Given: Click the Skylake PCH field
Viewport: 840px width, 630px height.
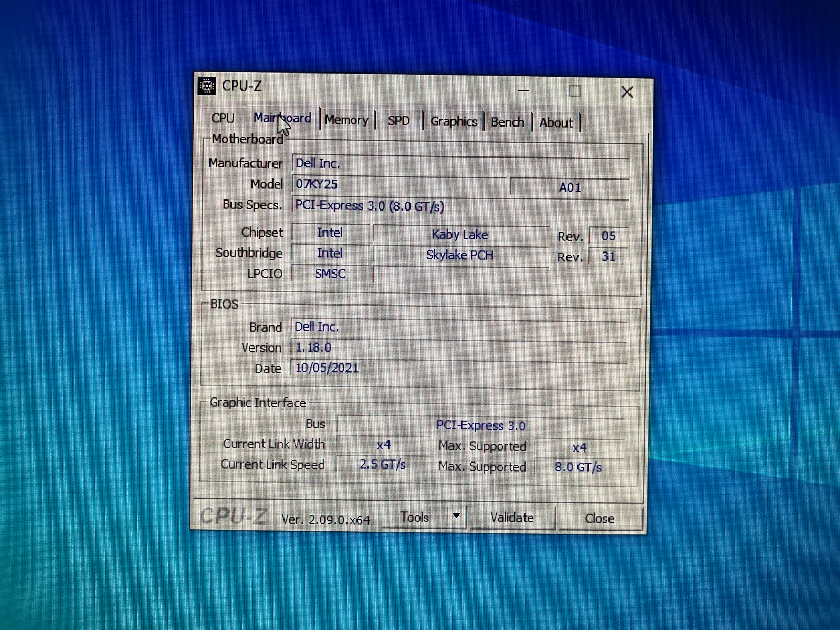Looking at the screenshot, I should 460,255.
